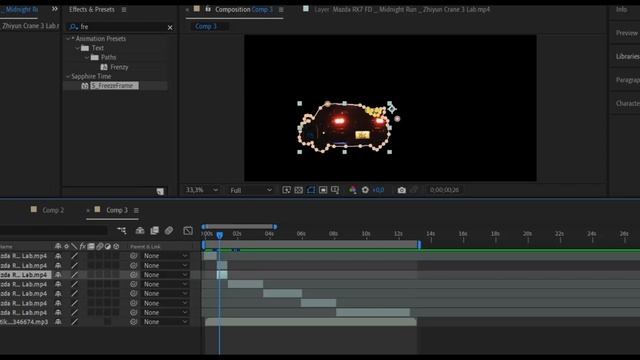Create new animation preset icon in Effects panel
The image size is (640, 360).
(x=160, y=191)
